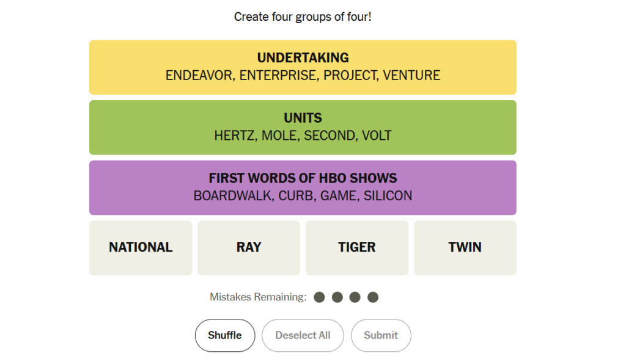This screenshot has width=626, height=364.
Task: Click the "Mistakes Remaining:" label
Action: click(258, 297)
